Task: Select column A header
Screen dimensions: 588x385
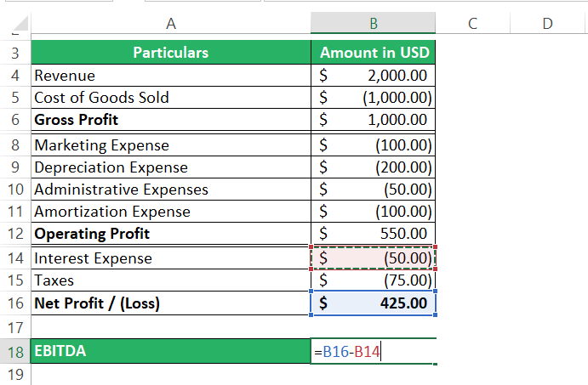Action: click(x=171, y=25)
